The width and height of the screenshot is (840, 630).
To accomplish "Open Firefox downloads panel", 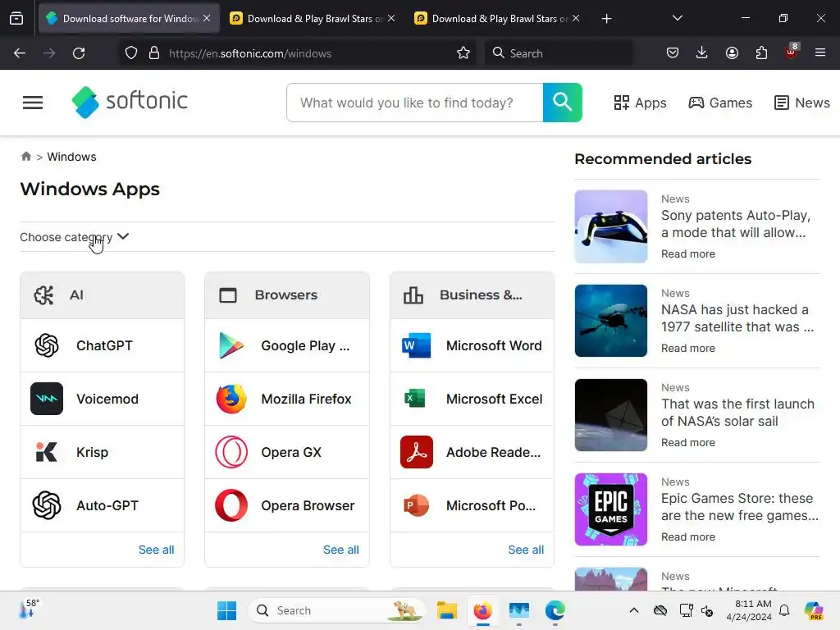I will [x=702, y=53].
